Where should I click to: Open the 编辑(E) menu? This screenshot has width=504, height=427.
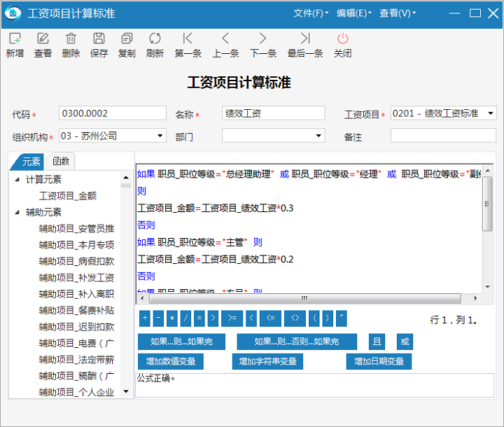click(x=354, y=13)
